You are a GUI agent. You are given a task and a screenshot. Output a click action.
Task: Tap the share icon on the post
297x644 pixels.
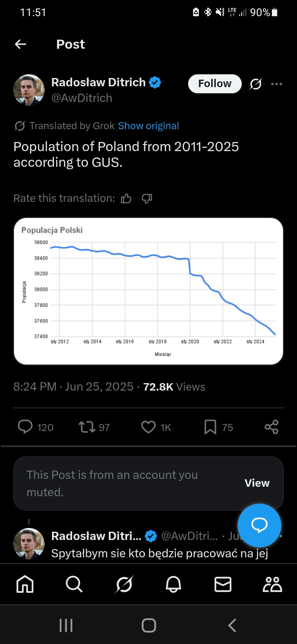click(x=271, y=427)
